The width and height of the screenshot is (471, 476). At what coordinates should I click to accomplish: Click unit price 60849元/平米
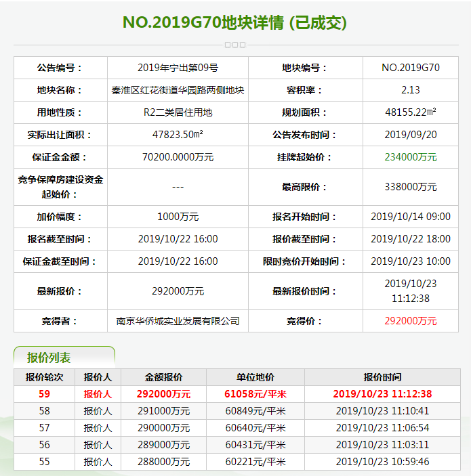point(255,411)
